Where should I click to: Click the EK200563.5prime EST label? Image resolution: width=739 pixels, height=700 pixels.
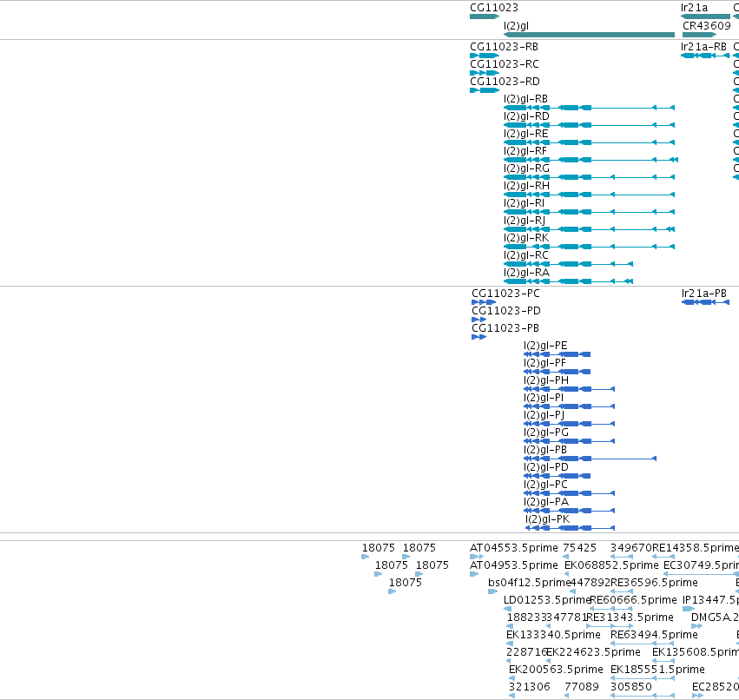(556, 670)
